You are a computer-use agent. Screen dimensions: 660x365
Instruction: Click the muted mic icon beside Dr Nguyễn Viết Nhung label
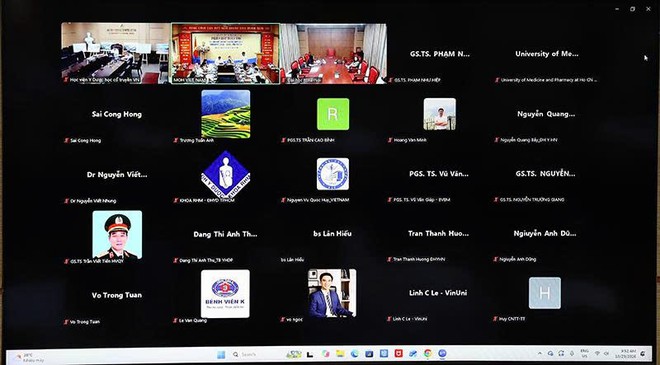coord(67,201)
